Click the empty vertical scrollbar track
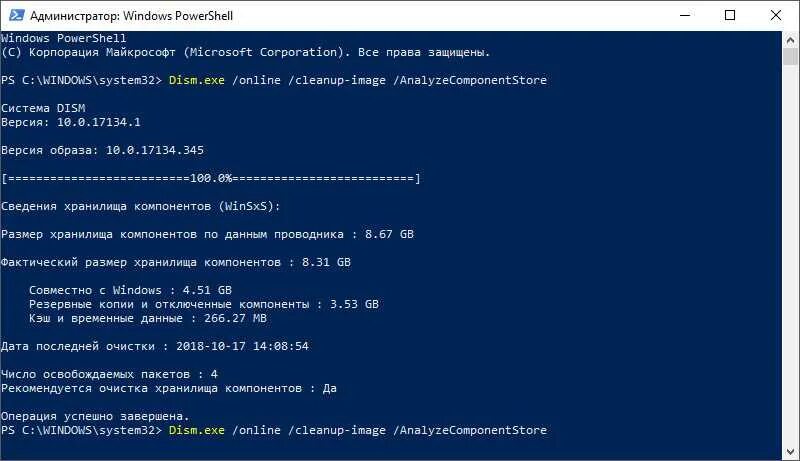The width and height of the screenshot is (800, 461). click(x=790, y=255)
